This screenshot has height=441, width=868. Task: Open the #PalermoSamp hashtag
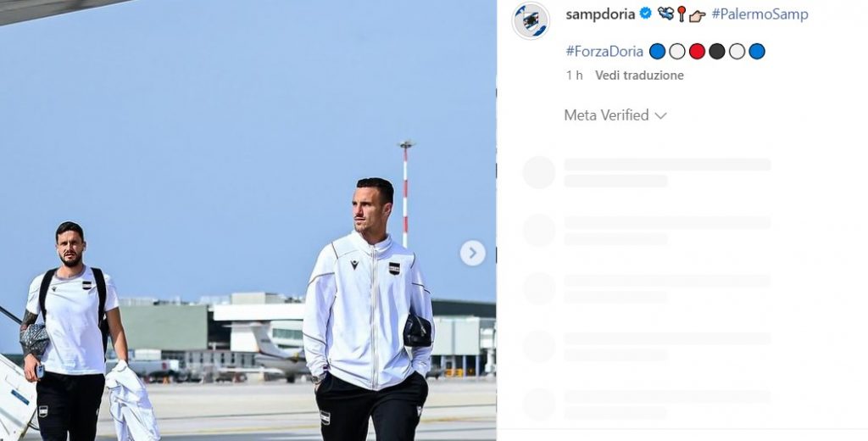coord(759,14)
